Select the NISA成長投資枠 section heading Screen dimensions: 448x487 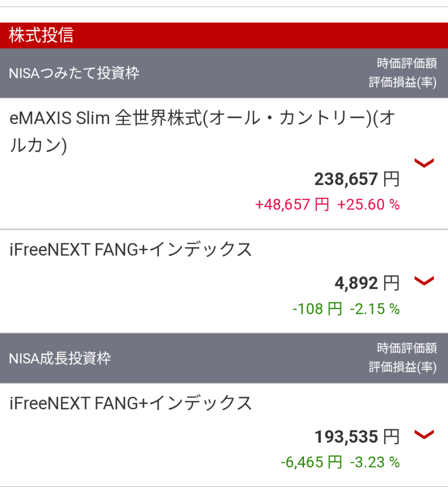point(60,358)
